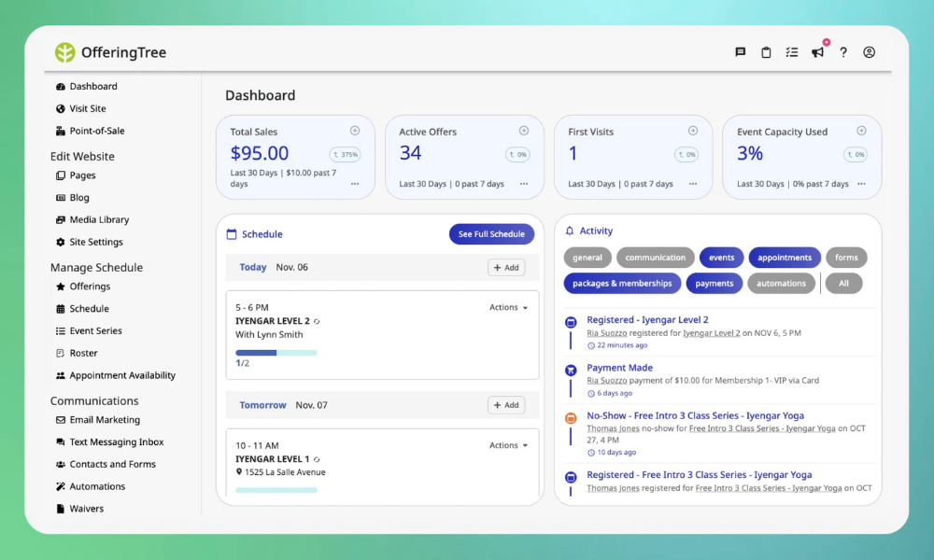Open announcements megaphone icon

818,52
